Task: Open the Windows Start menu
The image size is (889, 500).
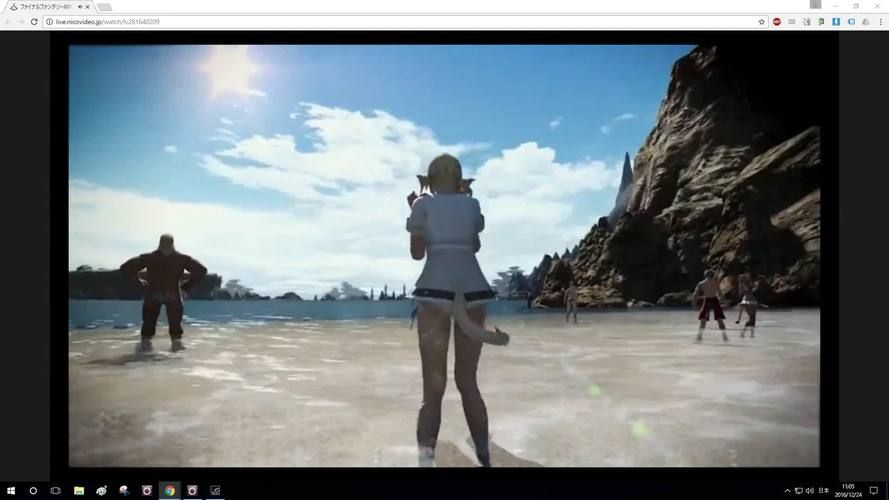Action: (x=11, y=490)
